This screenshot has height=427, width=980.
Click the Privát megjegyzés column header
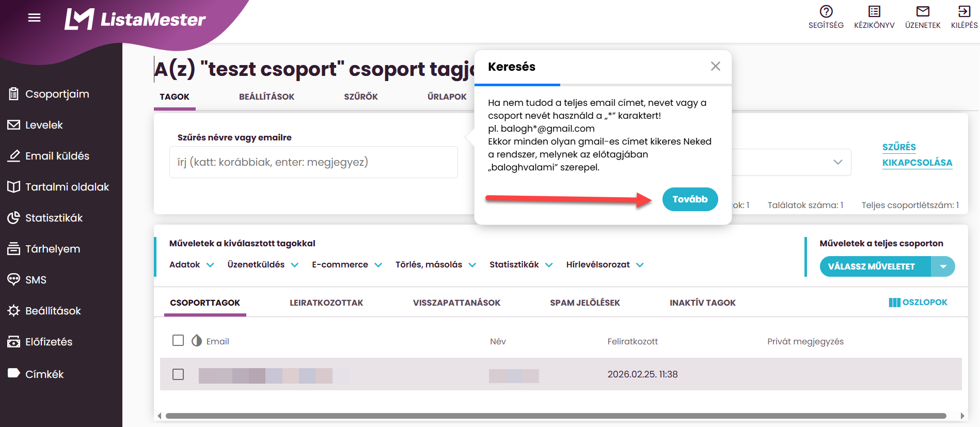[805, 341]
